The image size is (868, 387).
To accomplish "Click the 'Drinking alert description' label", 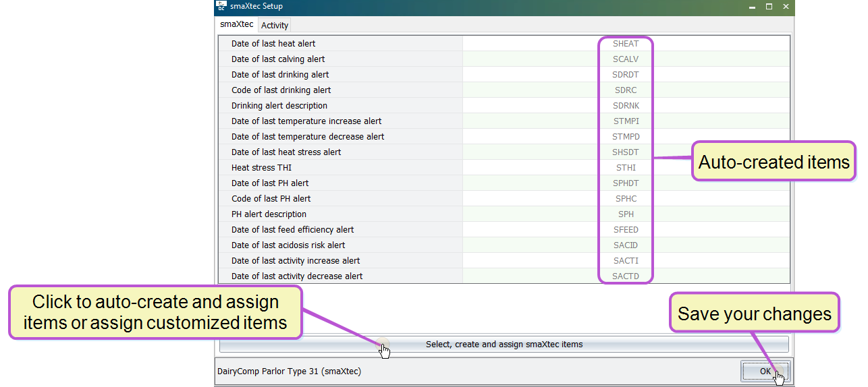I will coord(279,105).
